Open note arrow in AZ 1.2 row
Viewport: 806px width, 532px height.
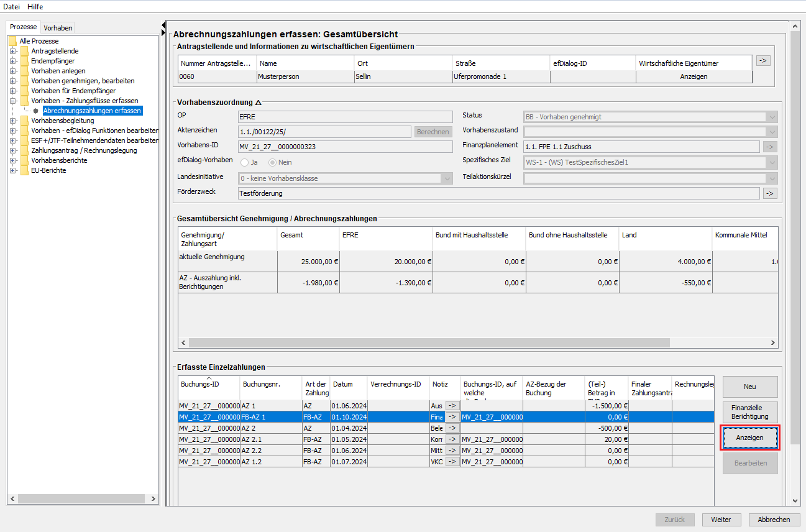[451, 462]
